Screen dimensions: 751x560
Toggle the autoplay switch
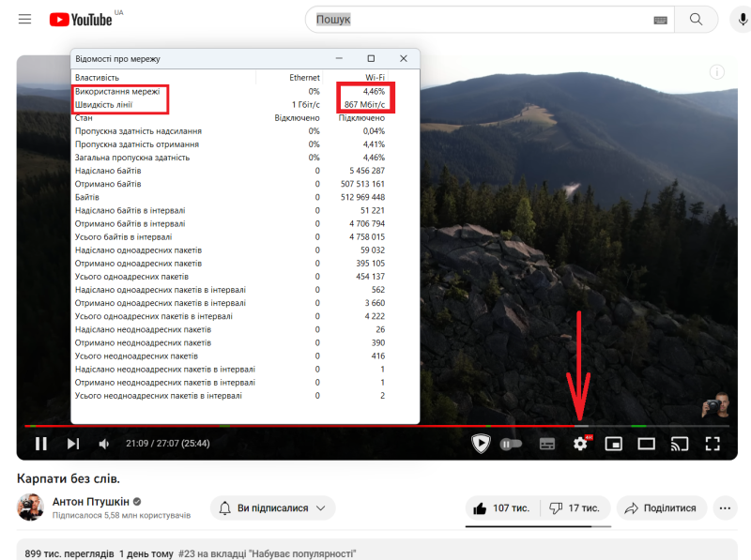click(x=511, y=444)
